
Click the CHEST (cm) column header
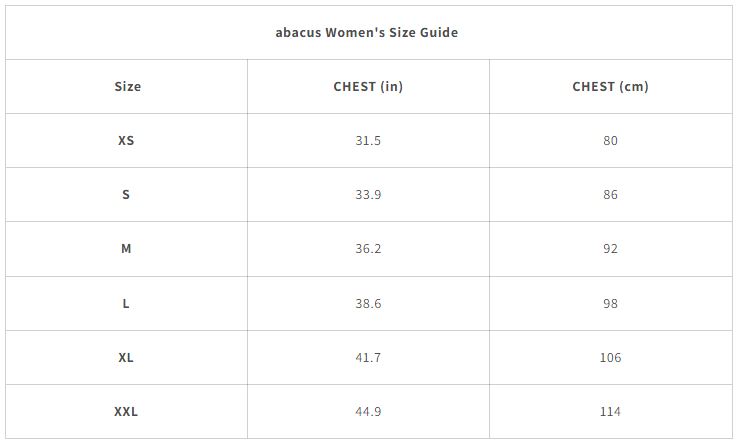(610, 86)
